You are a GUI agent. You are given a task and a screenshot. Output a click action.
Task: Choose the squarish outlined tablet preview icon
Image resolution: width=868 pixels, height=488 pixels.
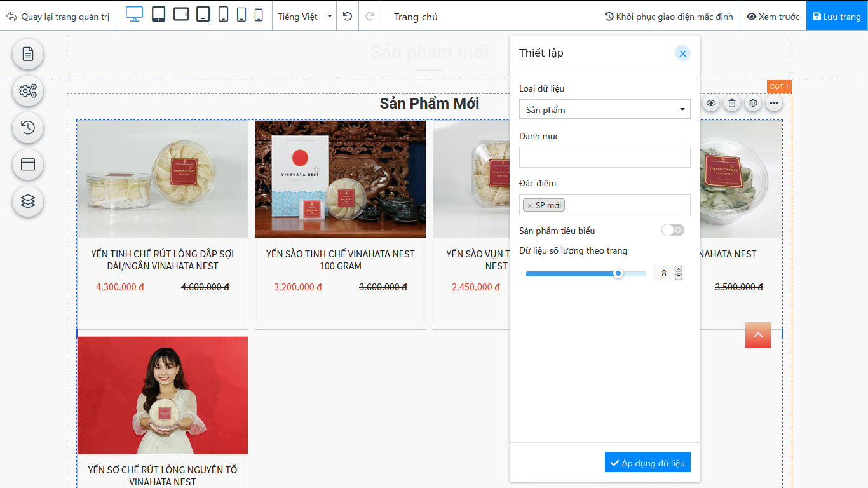pos(203,15)
